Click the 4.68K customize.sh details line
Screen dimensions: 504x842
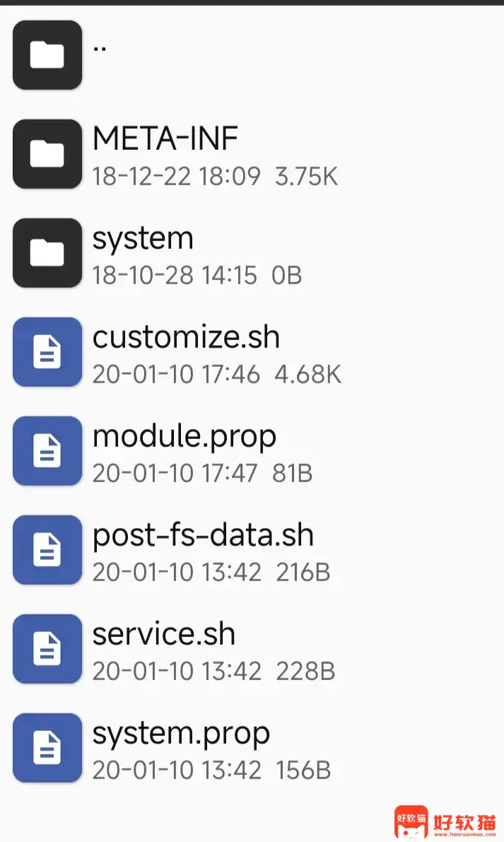217,374
